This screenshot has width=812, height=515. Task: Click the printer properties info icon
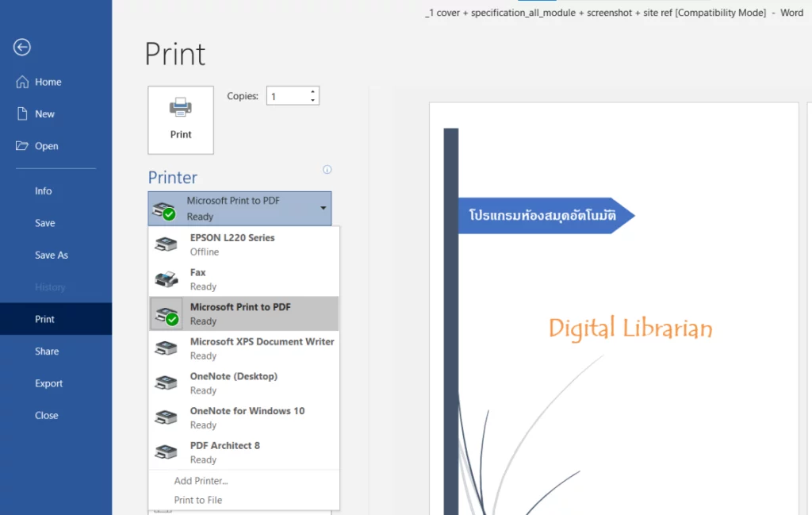[x=327, y=170]
